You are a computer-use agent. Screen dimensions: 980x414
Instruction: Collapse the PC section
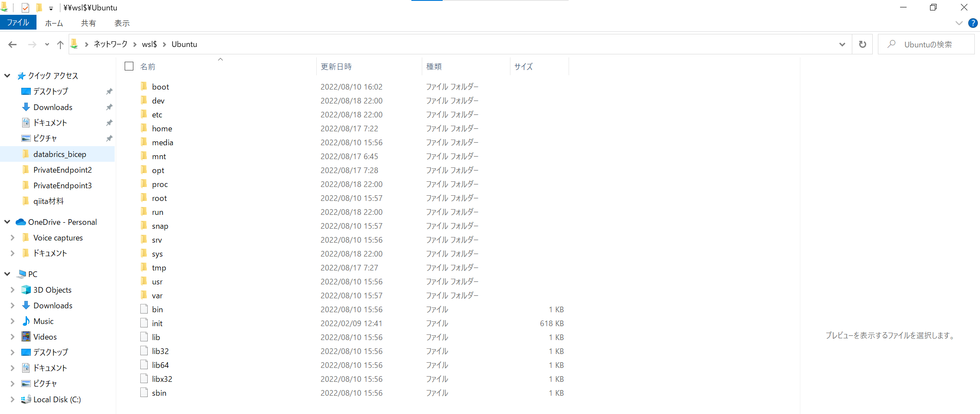(x=7, y=274)
